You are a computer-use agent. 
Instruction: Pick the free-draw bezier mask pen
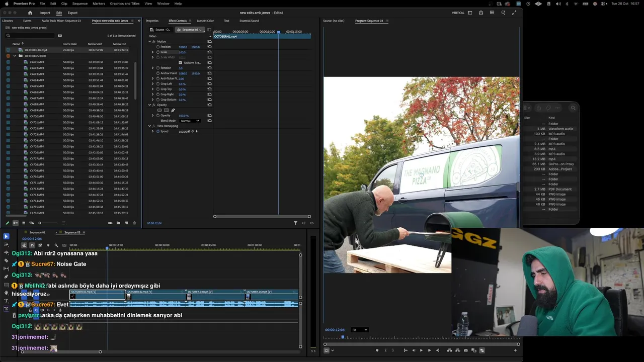173,110
